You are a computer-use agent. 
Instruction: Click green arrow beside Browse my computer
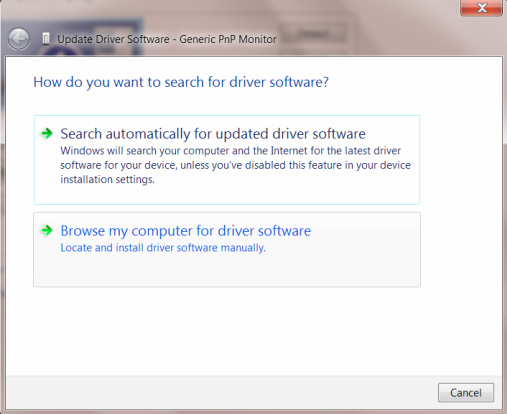click(x=47, y=230)
